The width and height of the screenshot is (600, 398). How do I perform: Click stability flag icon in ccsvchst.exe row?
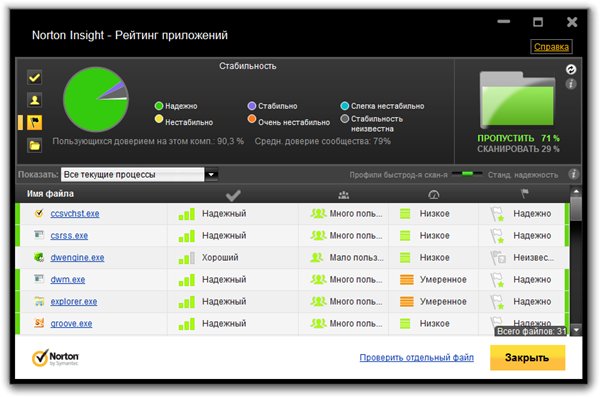497,214
